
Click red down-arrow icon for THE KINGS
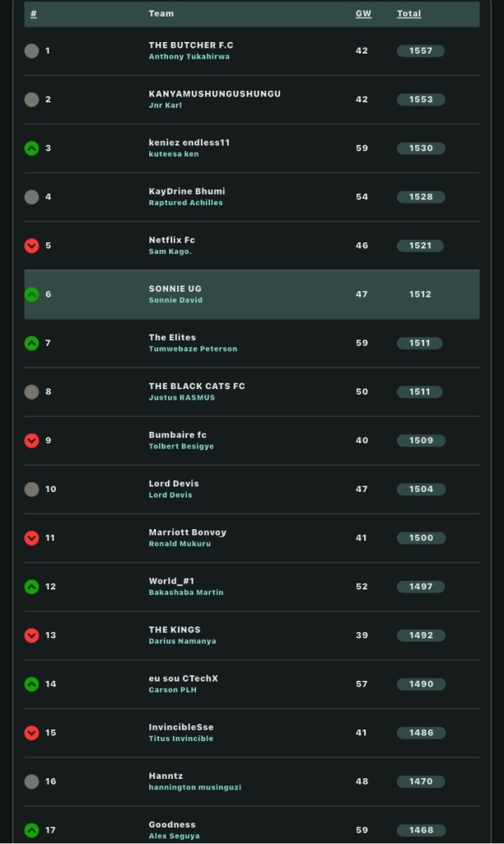point(31,635)
